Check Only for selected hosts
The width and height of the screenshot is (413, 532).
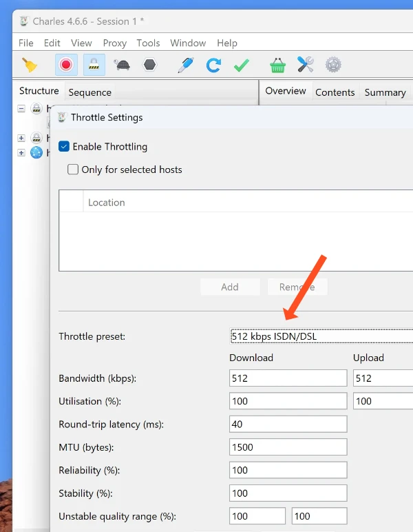click(x=73, y=170)
